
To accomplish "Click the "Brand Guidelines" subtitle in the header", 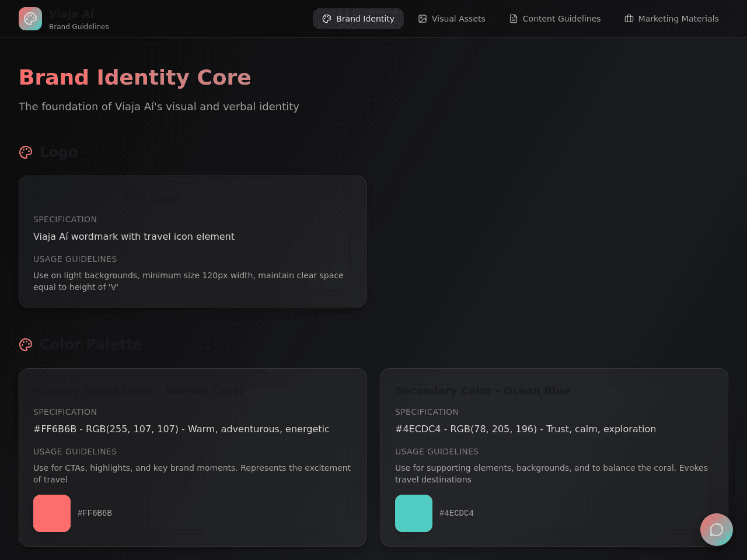I will pos(79,27).
